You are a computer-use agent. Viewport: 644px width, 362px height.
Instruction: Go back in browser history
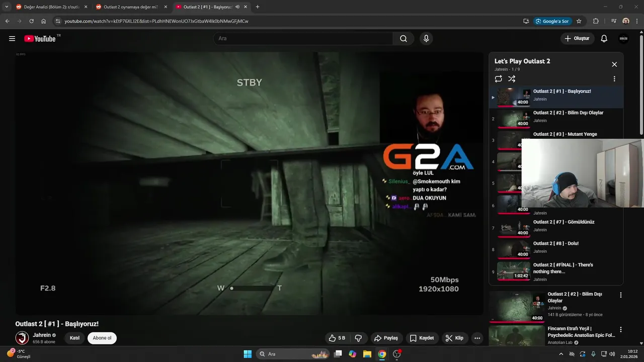(7, 21)
